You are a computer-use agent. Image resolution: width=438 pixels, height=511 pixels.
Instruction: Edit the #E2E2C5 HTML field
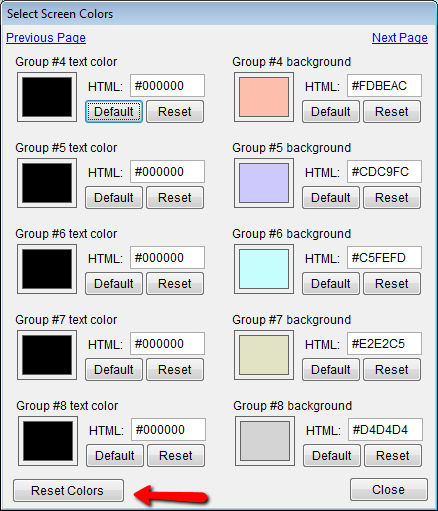click(x=384, y=344)
